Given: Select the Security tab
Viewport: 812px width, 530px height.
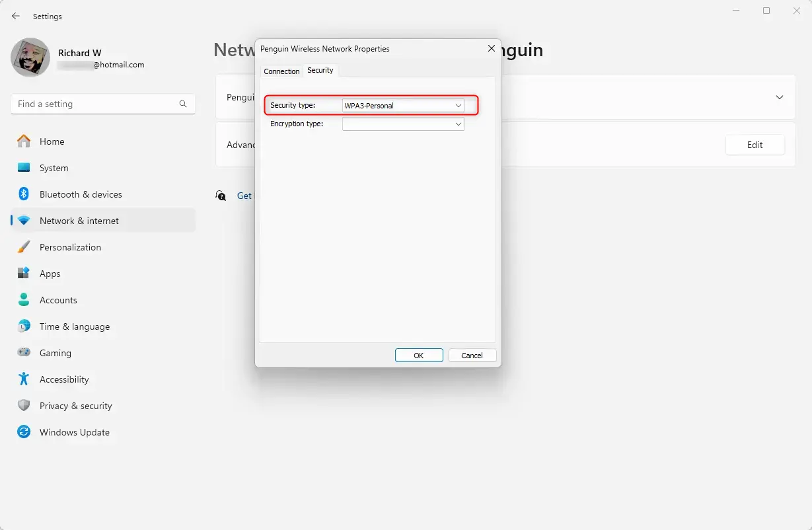Looking at the screenshot, I should click(320, 71).
